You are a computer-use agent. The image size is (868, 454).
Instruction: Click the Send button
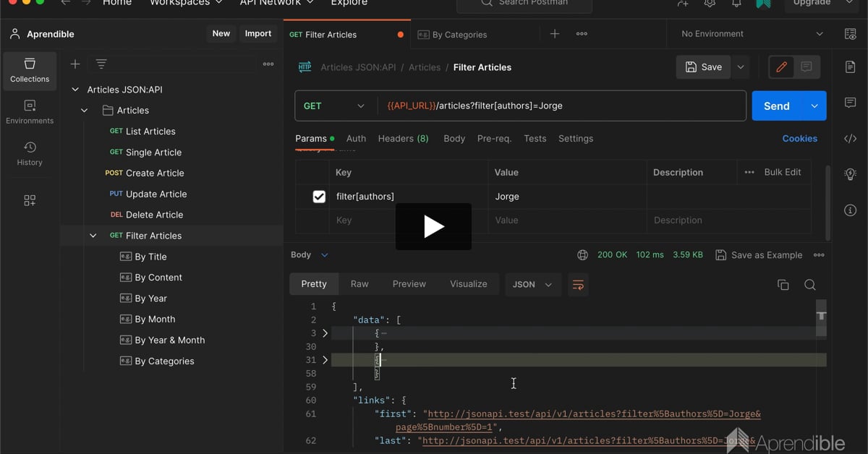coord(777,106)
